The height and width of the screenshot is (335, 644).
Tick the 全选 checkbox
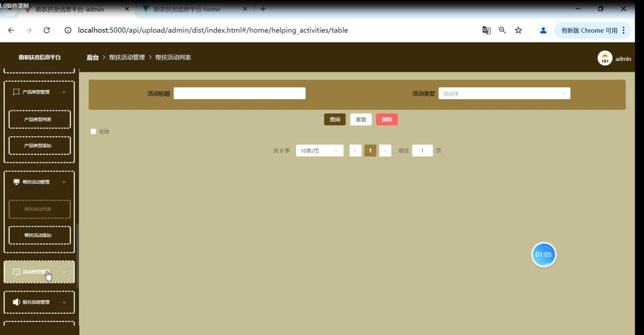coord(93,132)
